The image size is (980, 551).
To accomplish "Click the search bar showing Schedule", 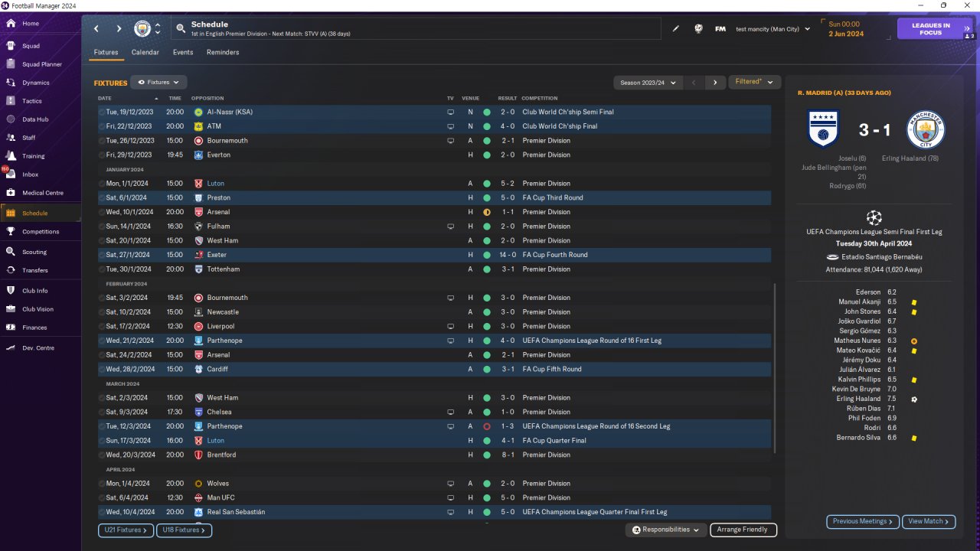I will (x=416, y=29).
